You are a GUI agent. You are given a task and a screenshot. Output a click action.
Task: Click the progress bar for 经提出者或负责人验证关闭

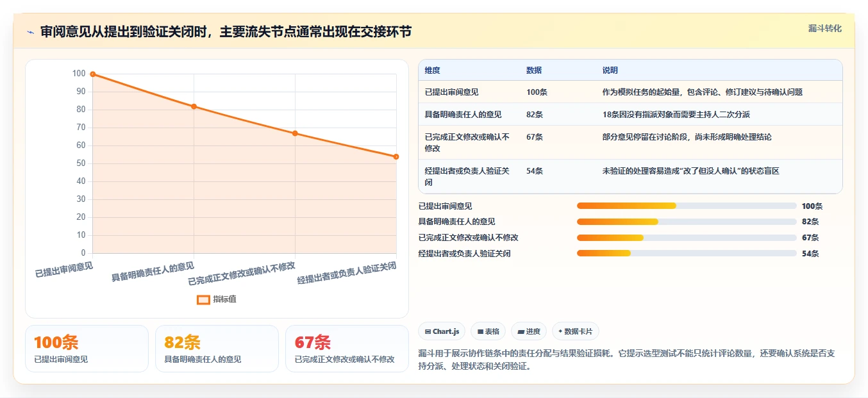[x=687, y=253]
